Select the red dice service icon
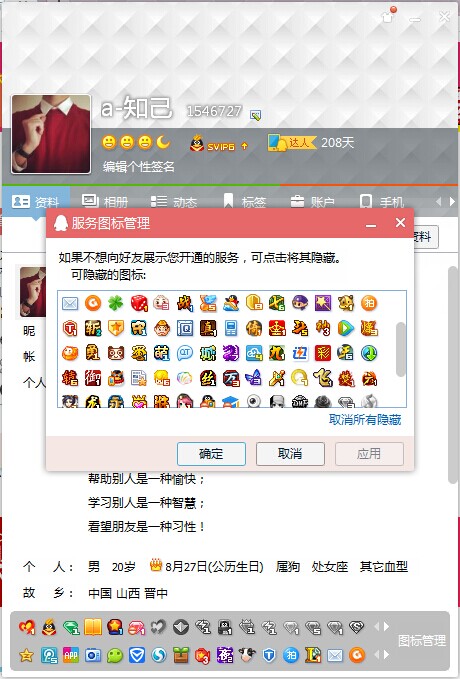This screenshot has width=460, height=679. 139,303
